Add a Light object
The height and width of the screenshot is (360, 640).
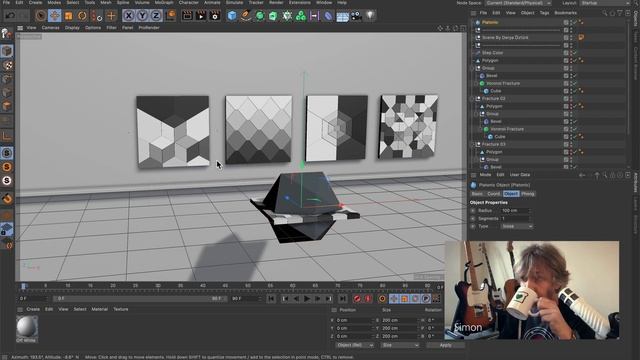coord(370,16)
